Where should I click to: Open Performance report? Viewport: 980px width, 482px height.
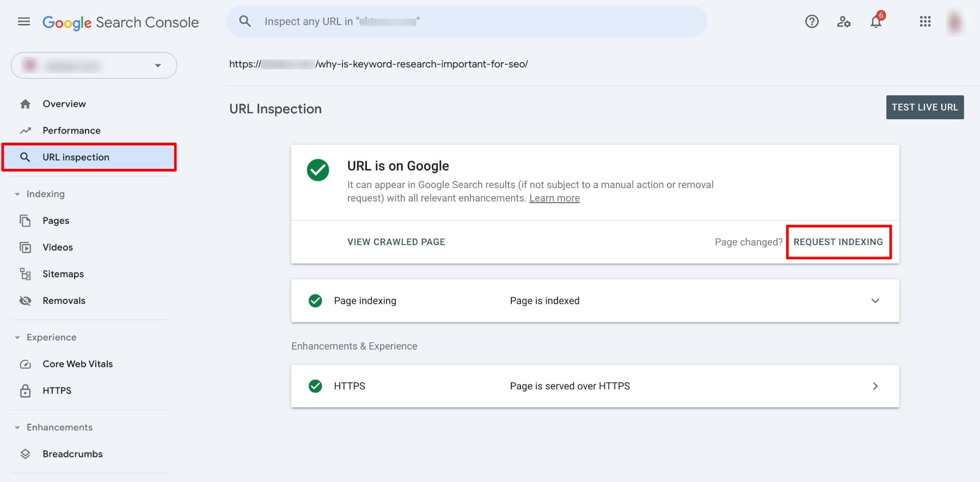pyautogui.click(x=71, y=131)
